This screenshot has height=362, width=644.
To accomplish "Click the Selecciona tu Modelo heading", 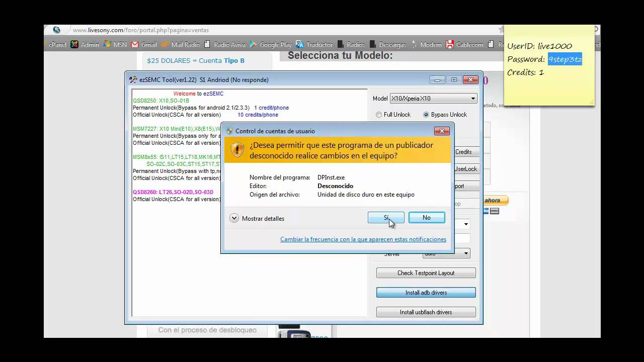I will [x=340, y=55].
